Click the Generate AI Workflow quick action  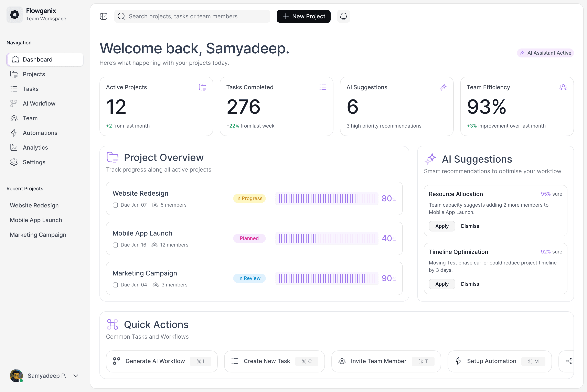tap(162, 361)
